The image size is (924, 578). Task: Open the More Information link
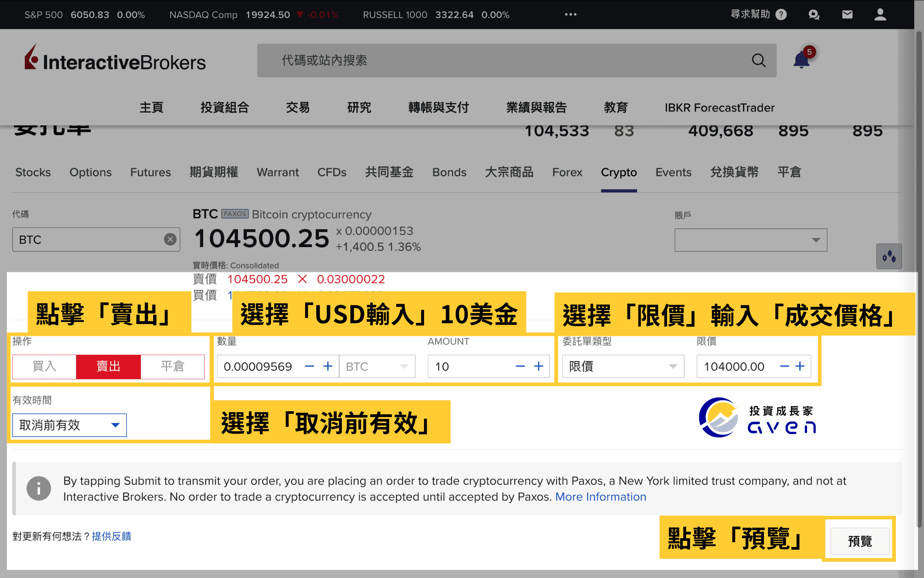[601, 496]
